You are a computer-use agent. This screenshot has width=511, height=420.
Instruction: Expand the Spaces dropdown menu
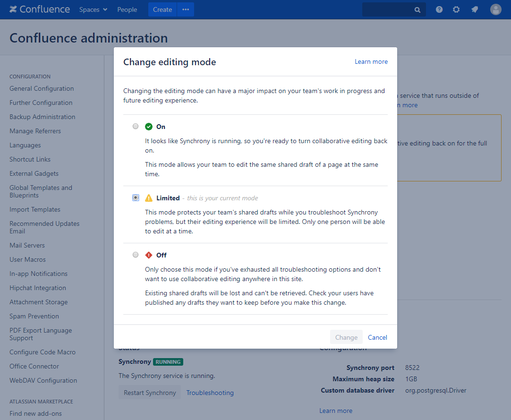[93, 9]
